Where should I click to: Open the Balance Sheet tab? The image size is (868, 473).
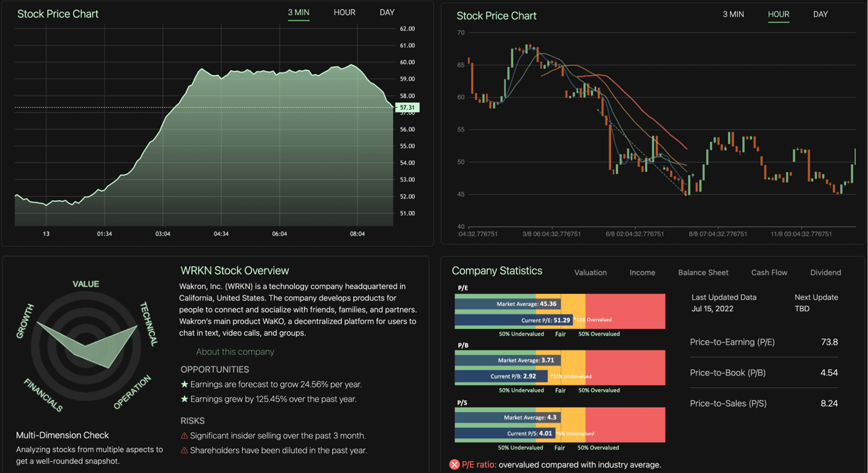click(x=703, y=273)
